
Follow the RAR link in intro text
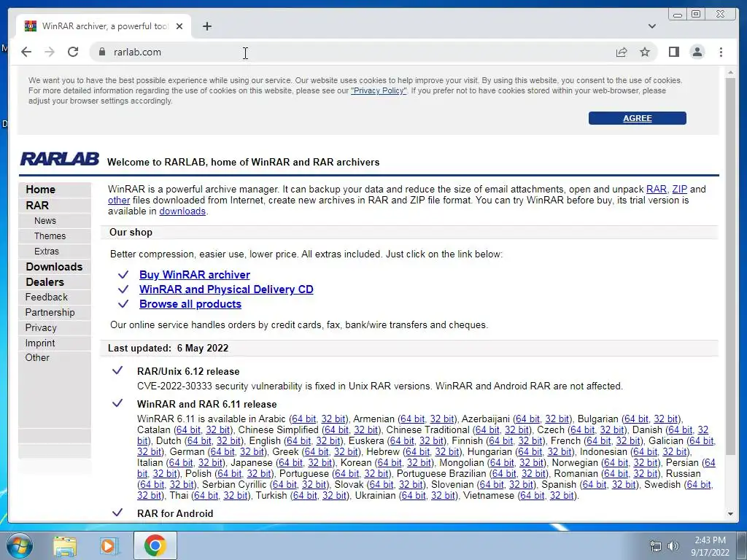coord(656,189)
